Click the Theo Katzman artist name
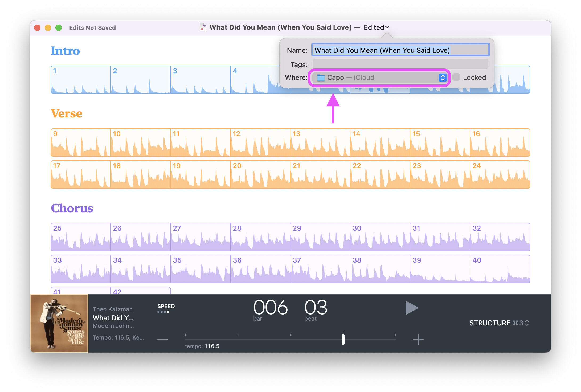Screen dimensions: 581x392 (113, 309)
